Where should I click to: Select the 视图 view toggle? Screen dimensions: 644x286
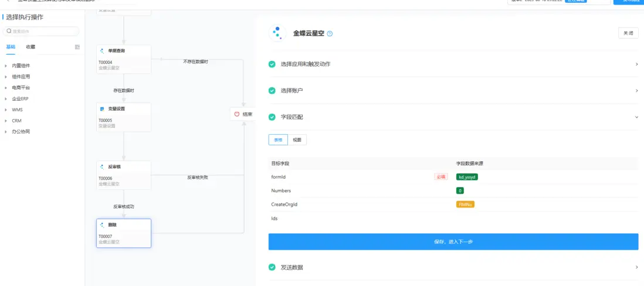[297, 140]
